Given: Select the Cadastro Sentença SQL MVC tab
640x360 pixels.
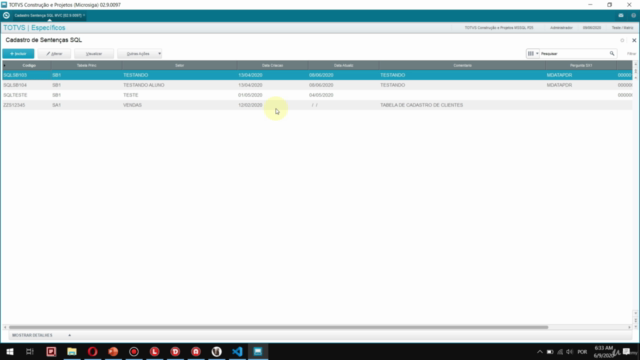Looking at the screenshot, I should (49, 16).
